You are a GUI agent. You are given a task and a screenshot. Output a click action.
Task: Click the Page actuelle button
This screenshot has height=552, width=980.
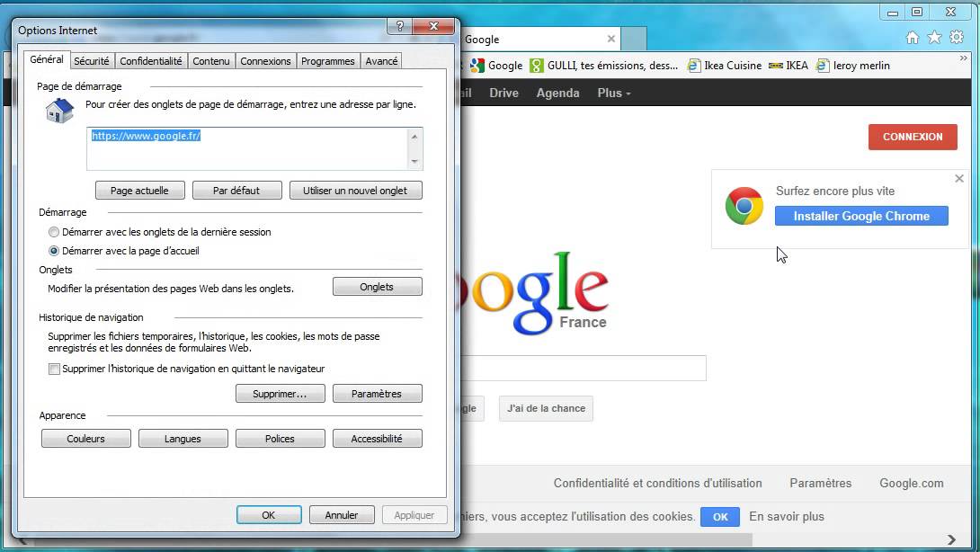(140, 191)
